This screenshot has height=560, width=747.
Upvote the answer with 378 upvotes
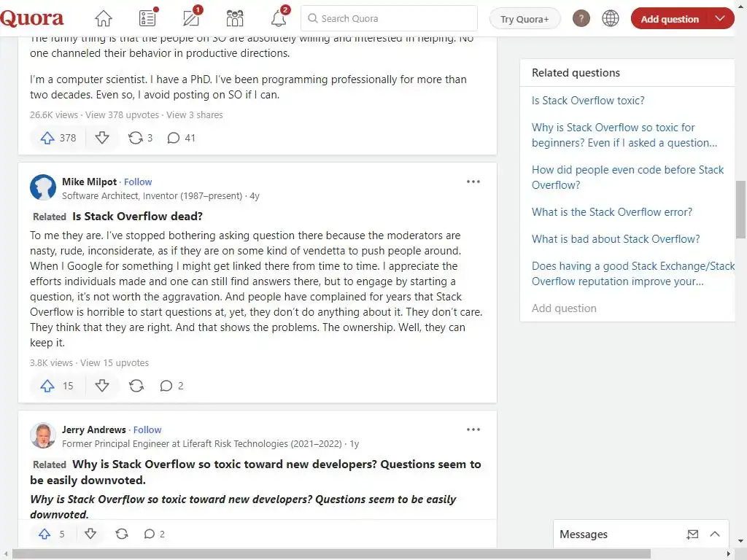coord(58,138)
